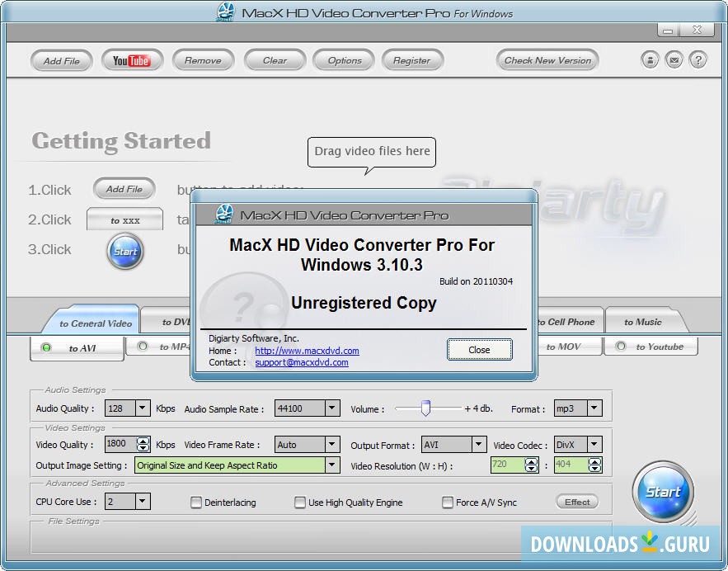The image size is (728, 571).
Task: Toggle the Force A/V Sync checkbox
Action: click(447, 503)
